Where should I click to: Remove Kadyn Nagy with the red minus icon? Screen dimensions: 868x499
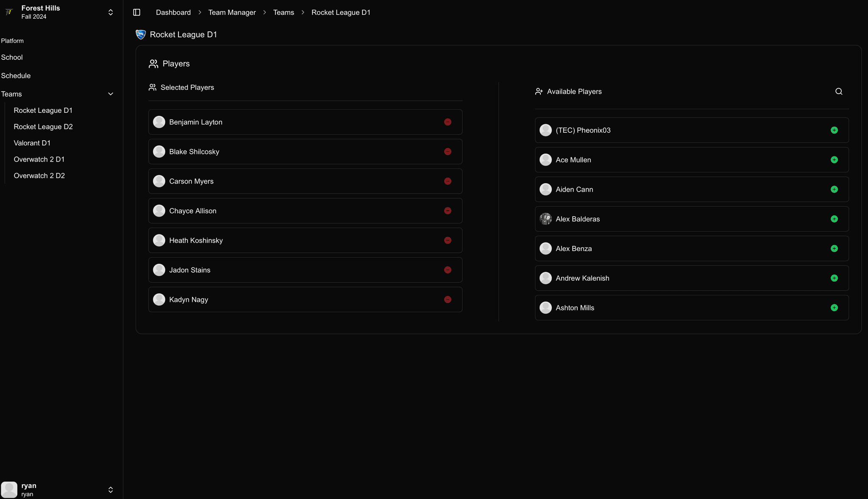click(x=448, y=300)
